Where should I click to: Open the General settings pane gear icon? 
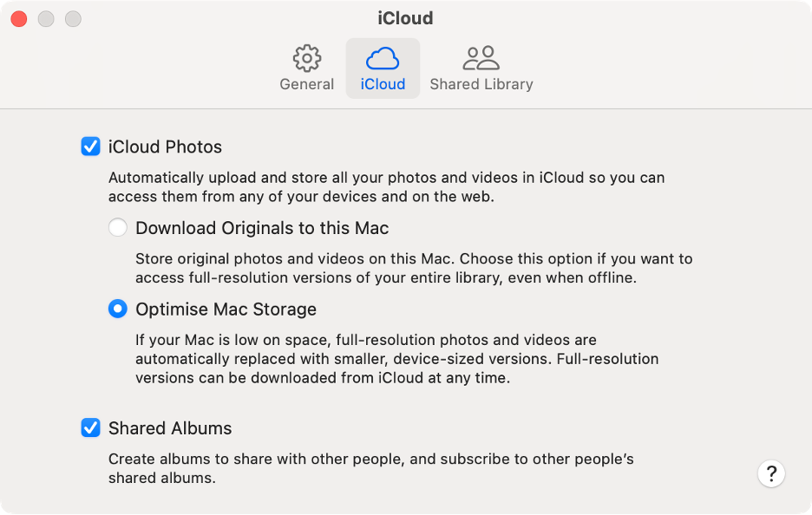click(306, 57)
